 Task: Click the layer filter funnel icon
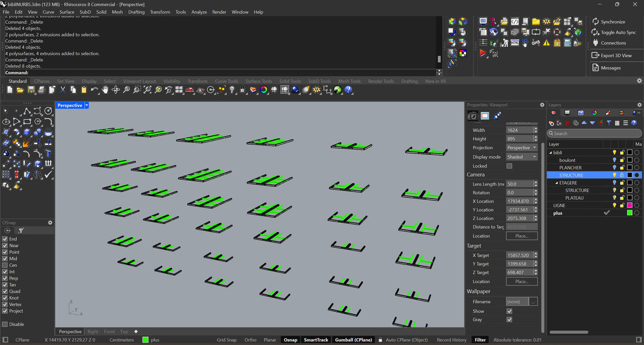click(x=609, y=123)
